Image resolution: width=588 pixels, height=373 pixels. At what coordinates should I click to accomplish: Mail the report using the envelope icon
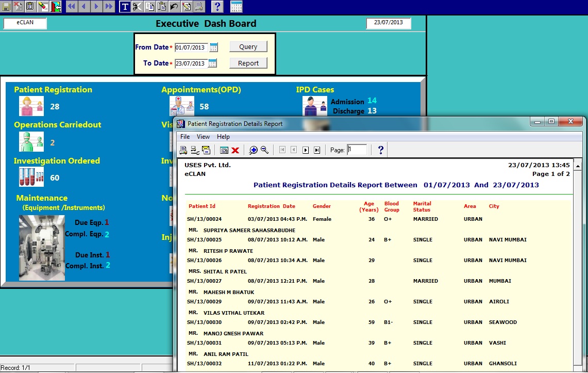coord(206,150)
